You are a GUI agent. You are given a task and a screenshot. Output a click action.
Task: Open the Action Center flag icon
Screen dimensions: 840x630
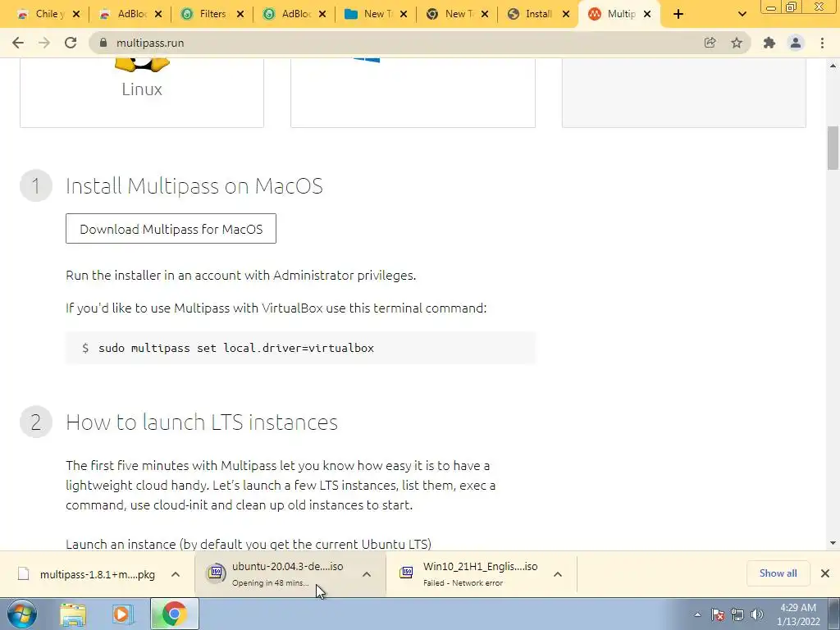point(718,615)
